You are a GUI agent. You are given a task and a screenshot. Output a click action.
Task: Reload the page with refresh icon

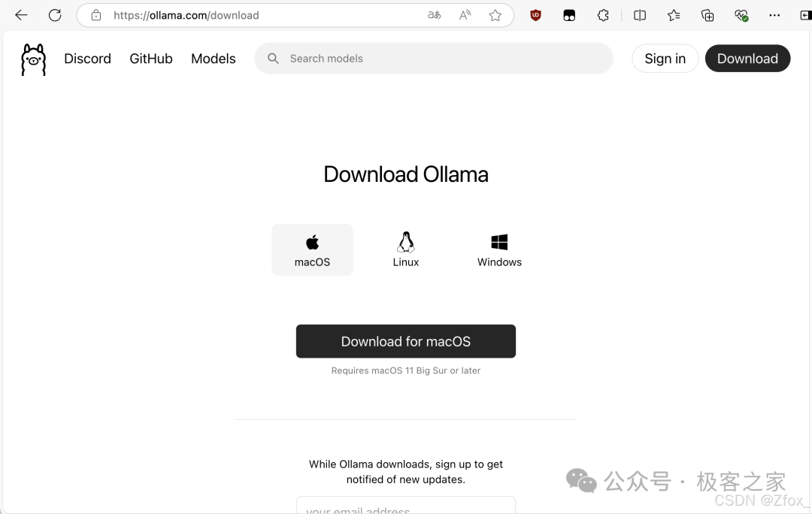(55, 15)
